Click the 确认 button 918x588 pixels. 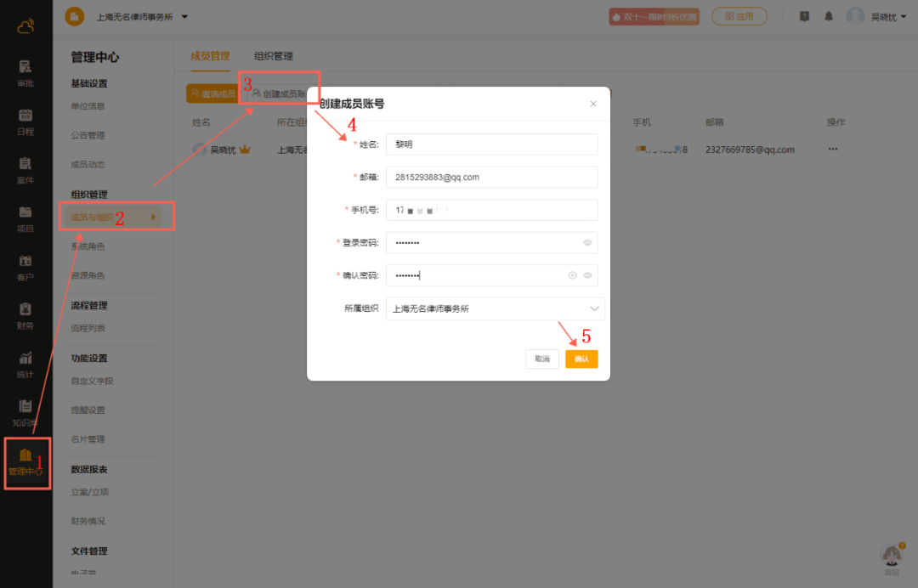coord(581,359)
